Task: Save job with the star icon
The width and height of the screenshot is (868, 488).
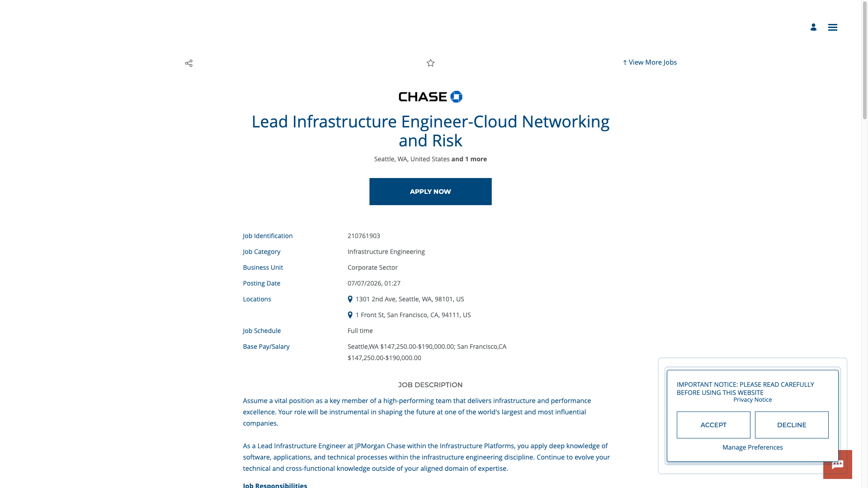Action: point(430,63)
